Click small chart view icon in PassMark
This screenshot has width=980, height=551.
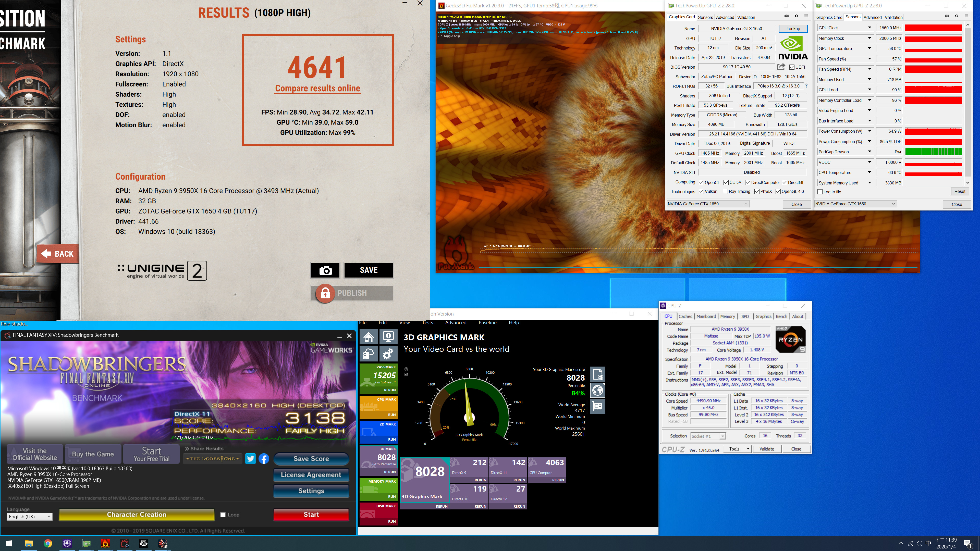tap(406, 374)
